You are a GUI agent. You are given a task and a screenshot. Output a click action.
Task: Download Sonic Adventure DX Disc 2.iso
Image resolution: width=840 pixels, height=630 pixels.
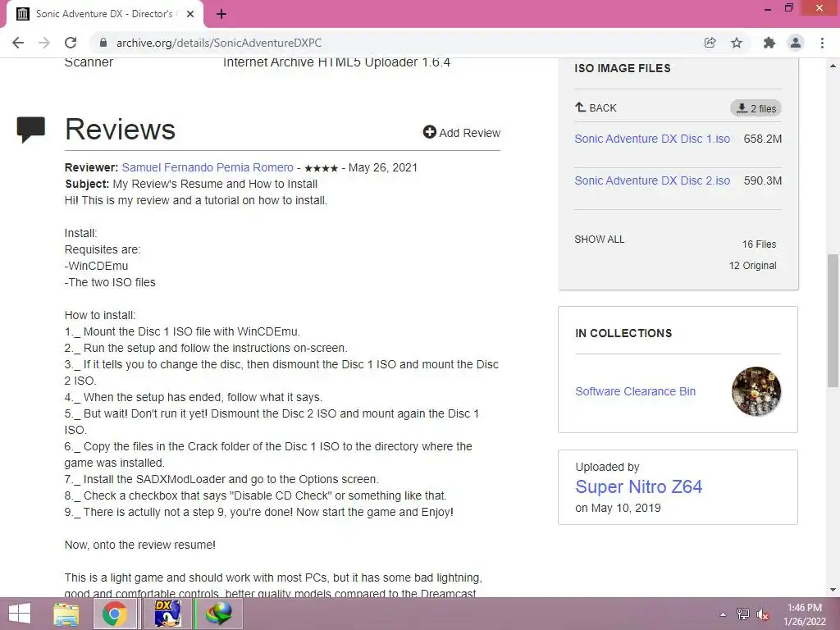pos(652,180)
